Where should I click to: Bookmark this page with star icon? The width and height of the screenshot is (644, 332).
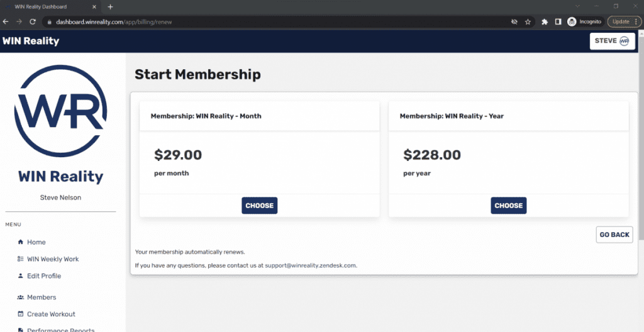point(528,22)
